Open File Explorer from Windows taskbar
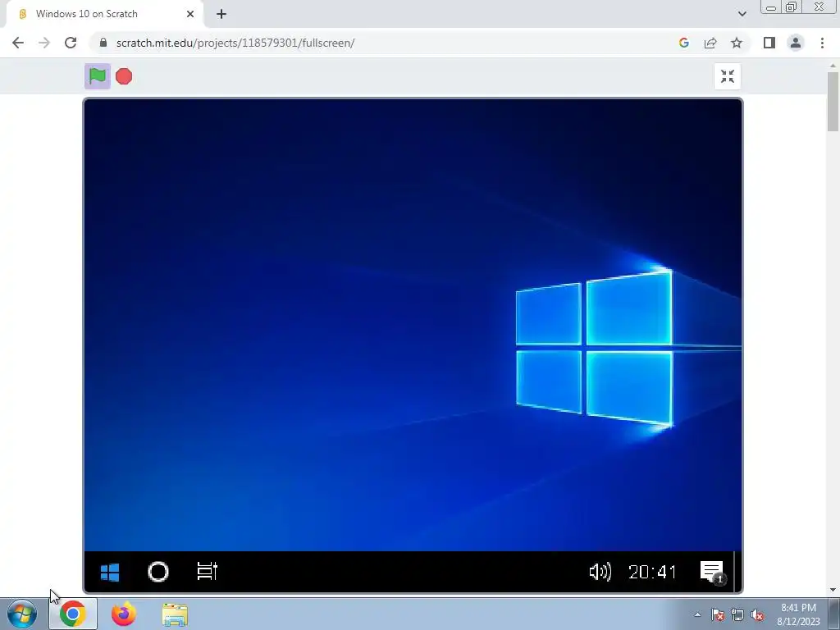 point(175,614)
